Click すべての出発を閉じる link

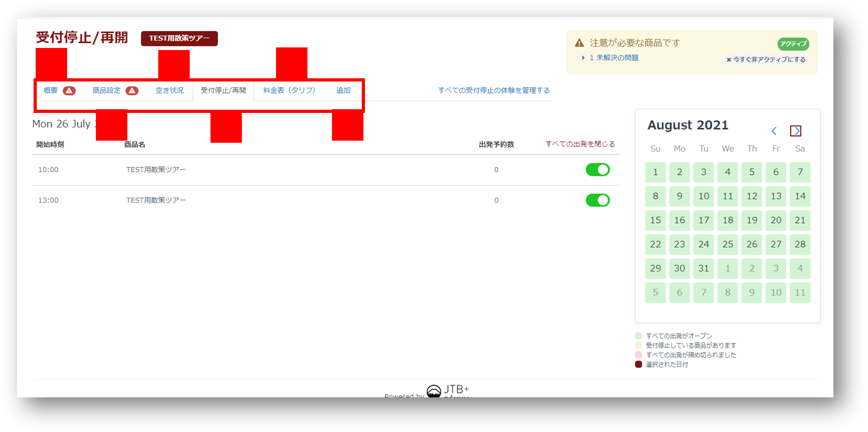point(580,144)
